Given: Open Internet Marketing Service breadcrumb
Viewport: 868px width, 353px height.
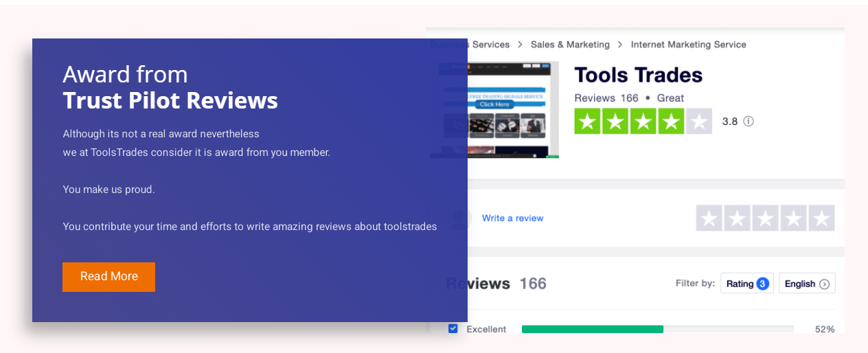Looking at the screenshot, I should 688,45.
